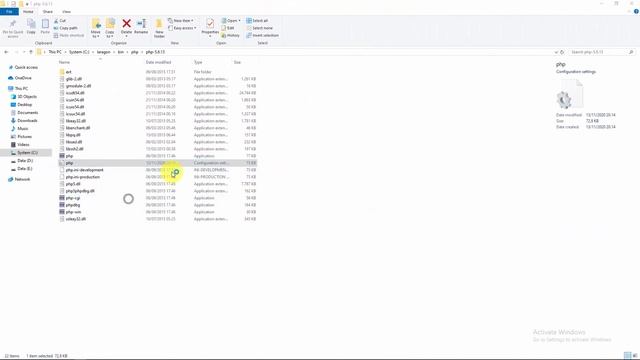Click the Pin to Quick access icon
Image resolution: width=640 pixels, height=360 pixels.
point(13,24)
